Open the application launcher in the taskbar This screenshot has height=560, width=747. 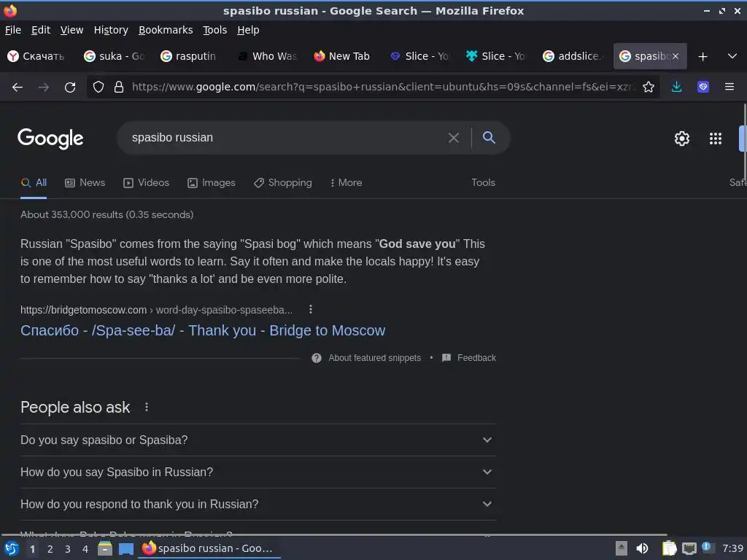[12, 548]
